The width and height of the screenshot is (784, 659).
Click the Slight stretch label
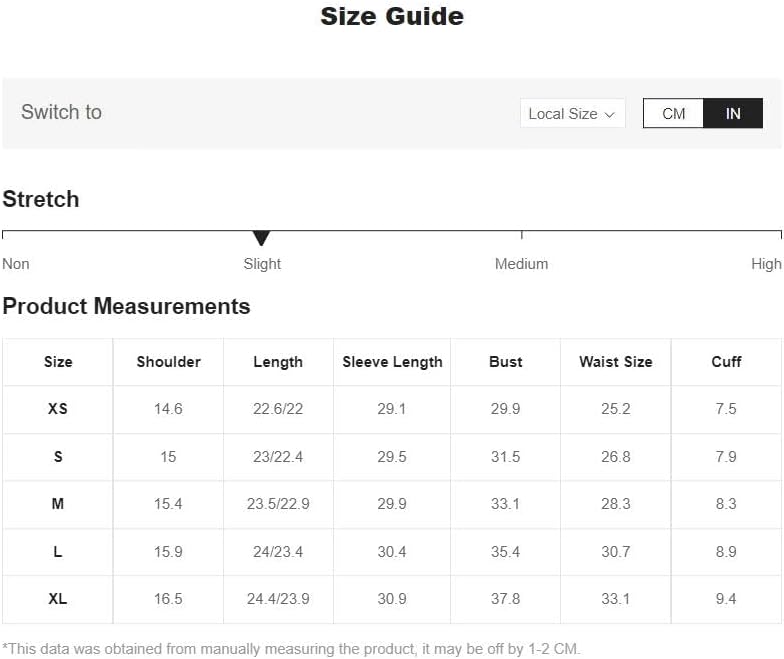pyautogui.click(x=262, y=264)
